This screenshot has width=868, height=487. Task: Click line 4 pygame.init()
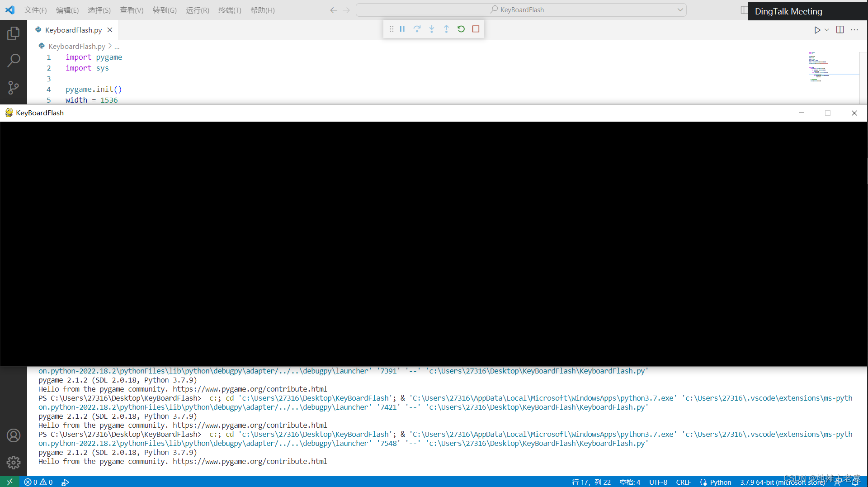[x=94, y=89]
